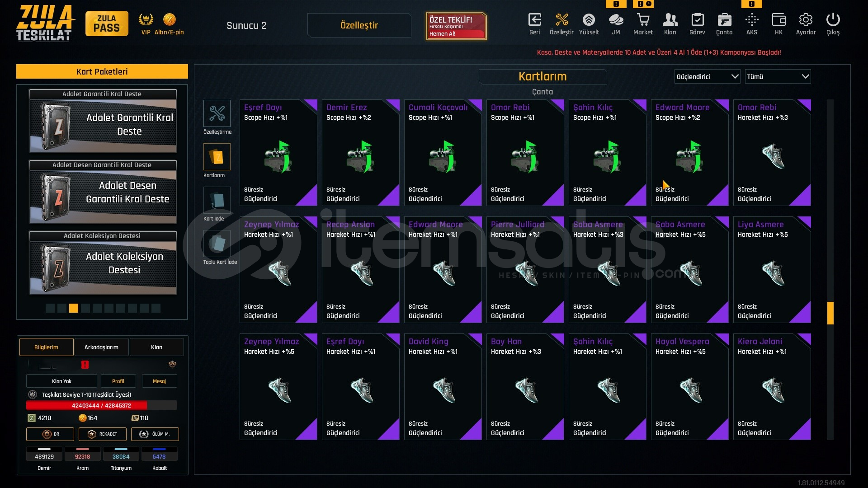Open Ayarlar settings gear
The height and width of the screenshot is (488, 868).
(806, 20)
